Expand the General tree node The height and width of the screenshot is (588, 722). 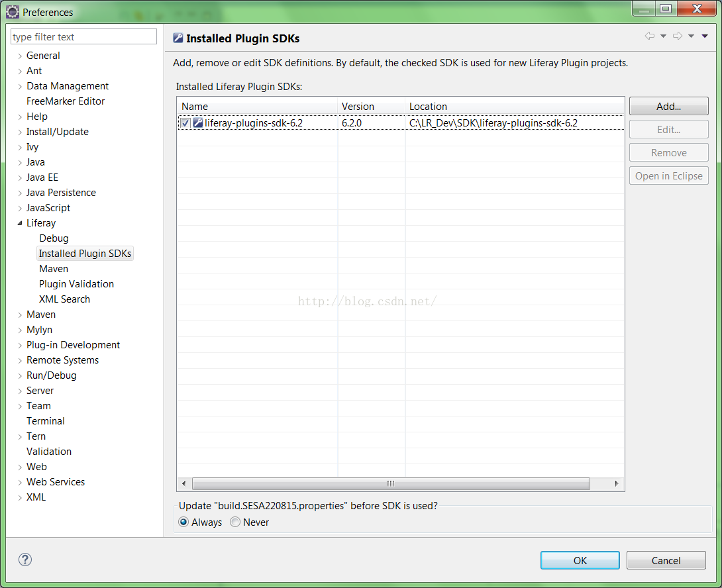point(20,56)
